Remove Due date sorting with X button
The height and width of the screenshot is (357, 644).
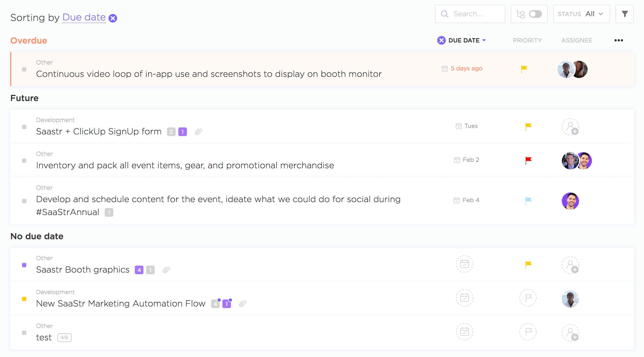click(113, 18)
